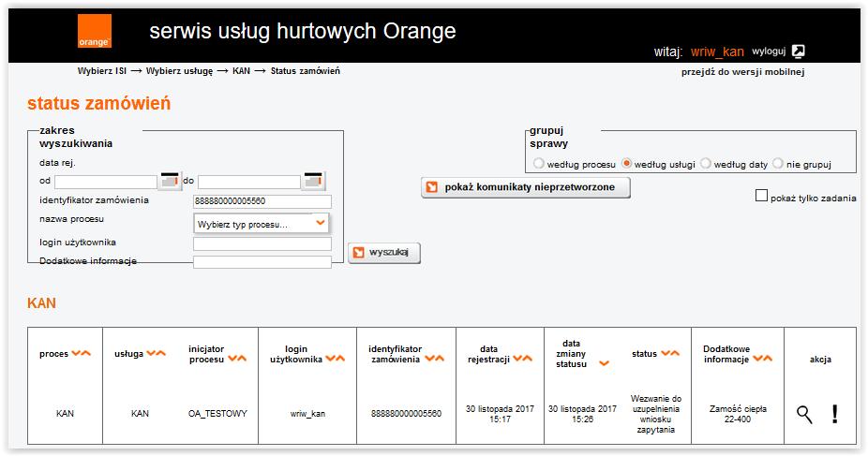
Task: Click the exclamation mark action icon
Action: coord(835,414)
